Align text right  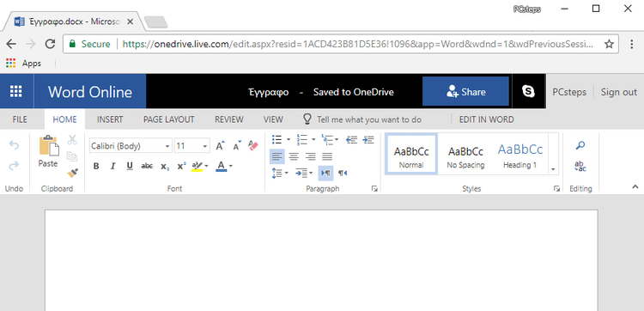coord(311,156)
